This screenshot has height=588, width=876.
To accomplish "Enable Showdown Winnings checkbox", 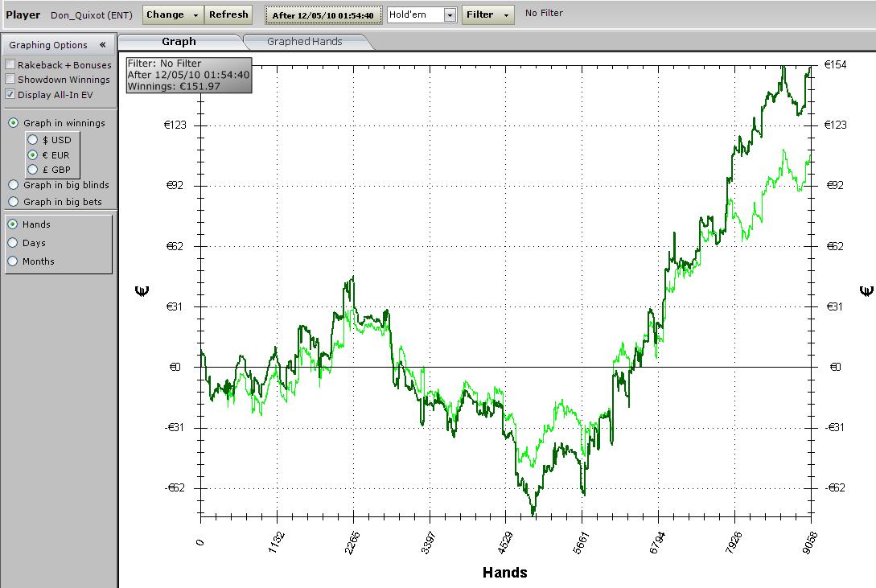I will (10, 80).
